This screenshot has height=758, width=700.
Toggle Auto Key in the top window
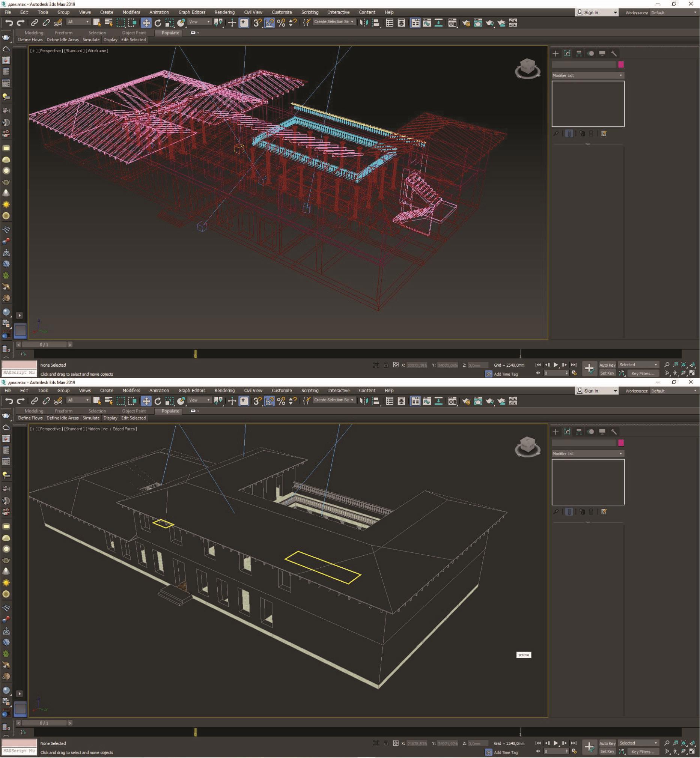[x=607, y=365]
